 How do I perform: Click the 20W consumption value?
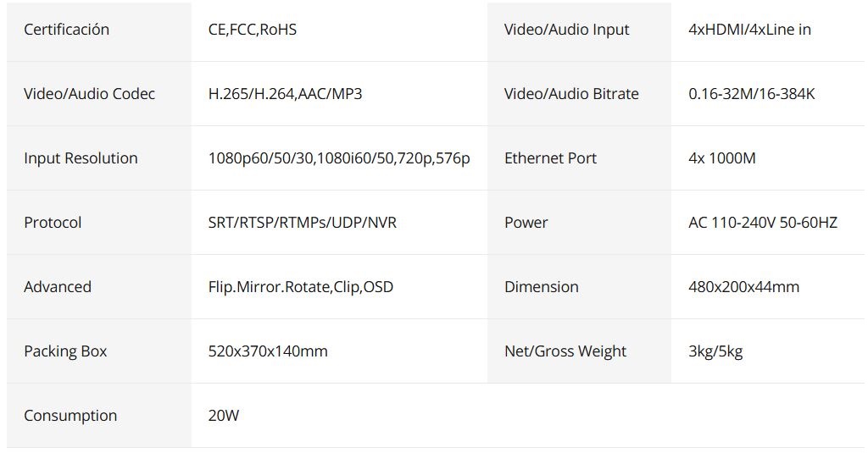224,416
